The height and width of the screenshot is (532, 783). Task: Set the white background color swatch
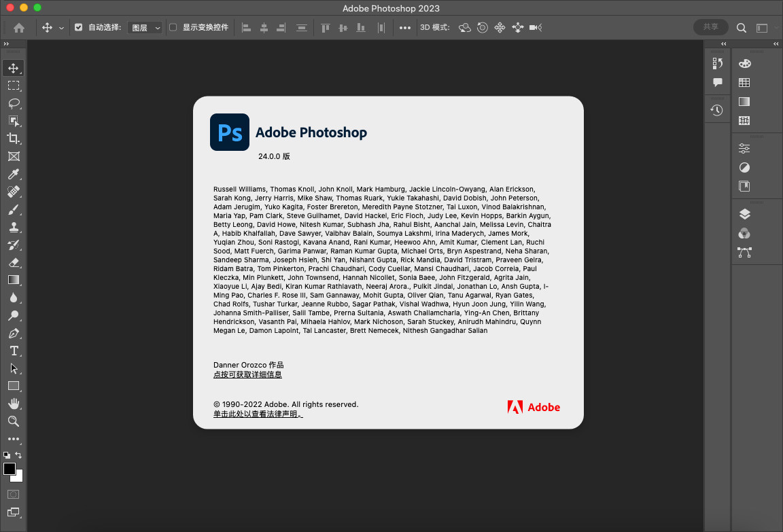(x=19, y=478)
